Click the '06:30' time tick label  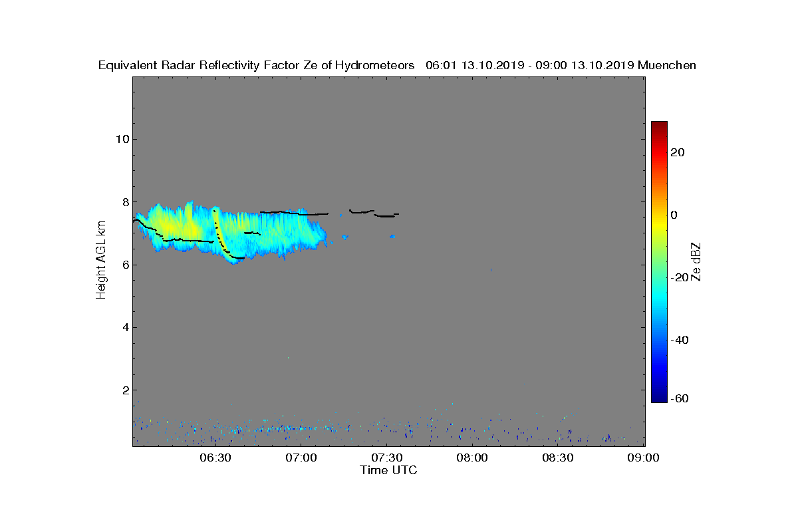click(x=215, y=458)
